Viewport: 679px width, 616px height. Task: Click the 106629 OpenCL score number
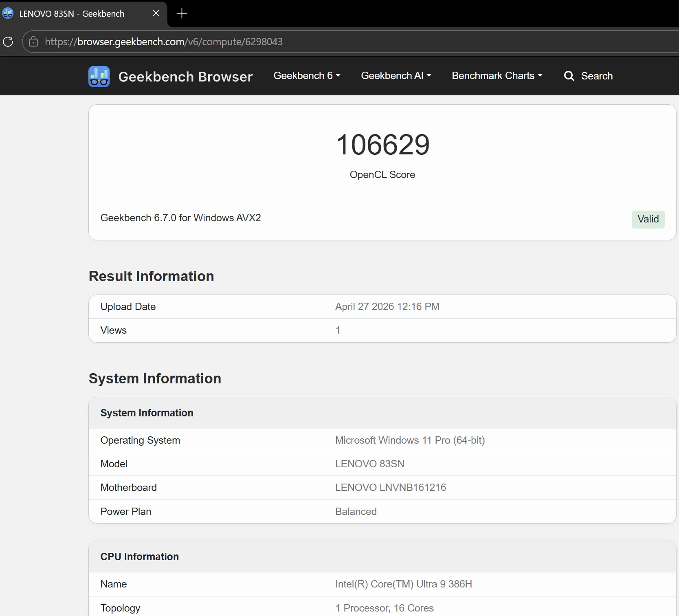pos(383,145)
